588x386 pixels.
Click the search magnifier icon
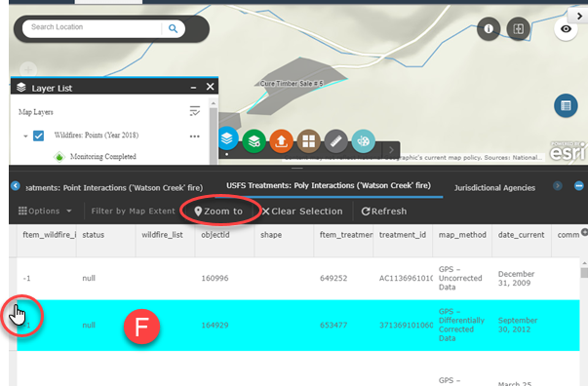[173, 29]
